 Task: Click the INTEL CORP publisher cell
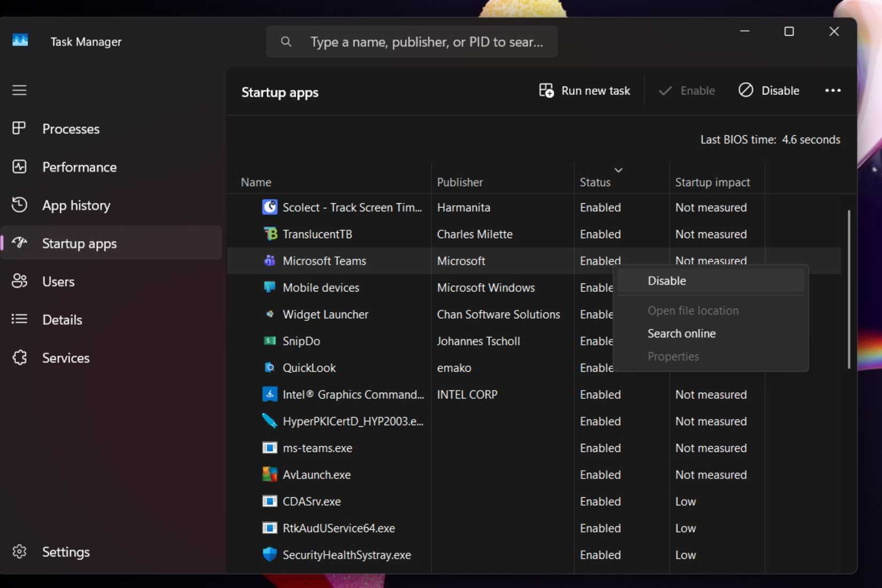[467, 394]
